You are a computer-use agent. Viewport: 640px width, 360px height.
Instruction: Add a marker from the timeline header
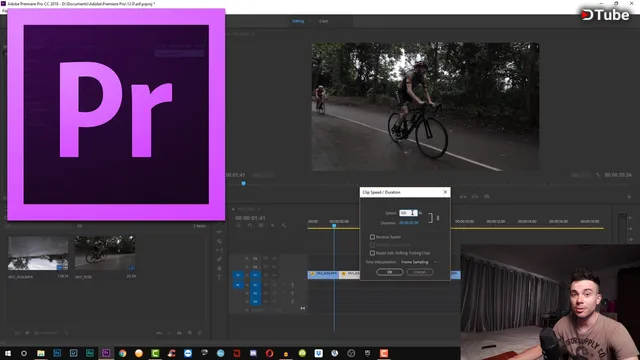coord(273,225)
